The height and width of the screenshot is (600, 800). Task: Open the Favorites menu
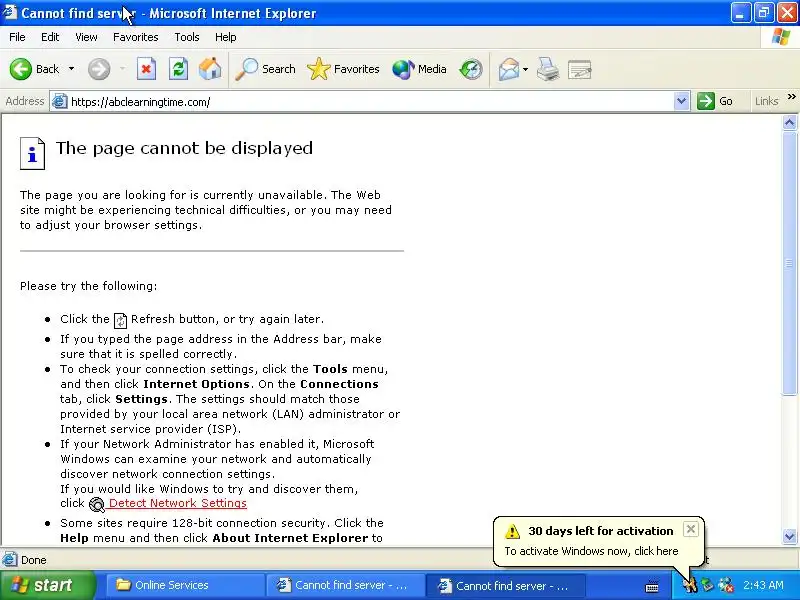[x=136, y=37]
